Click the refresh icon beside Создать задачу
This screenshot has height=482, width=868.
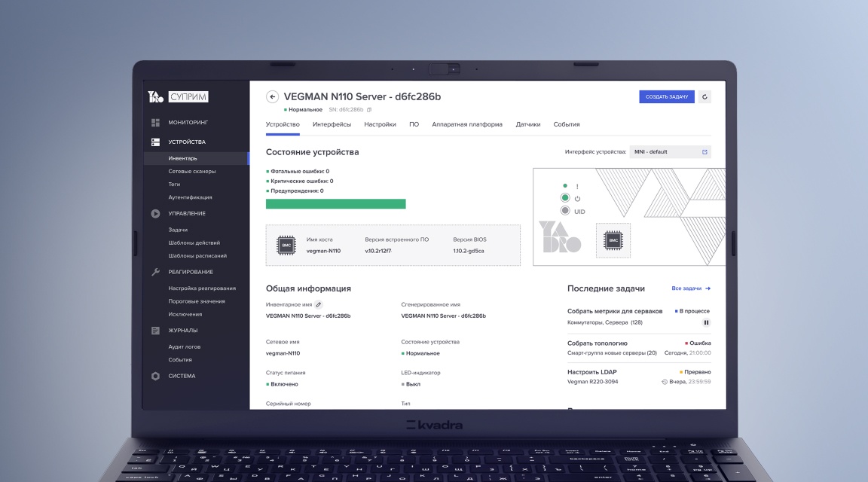(x=704, y=97)
